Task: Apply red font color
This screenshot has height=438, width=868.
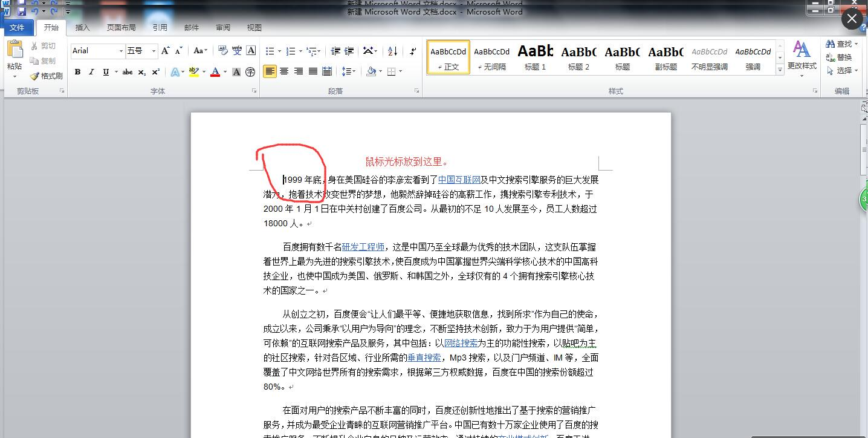Action: tap(215, 72)
